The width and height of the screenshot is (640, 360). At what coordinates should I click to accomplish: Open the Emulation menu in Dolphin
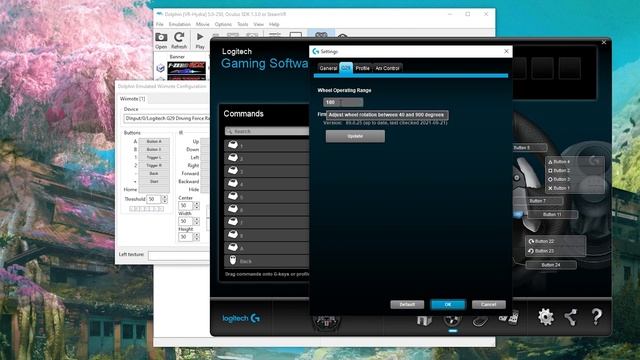[x=180, y=24]
